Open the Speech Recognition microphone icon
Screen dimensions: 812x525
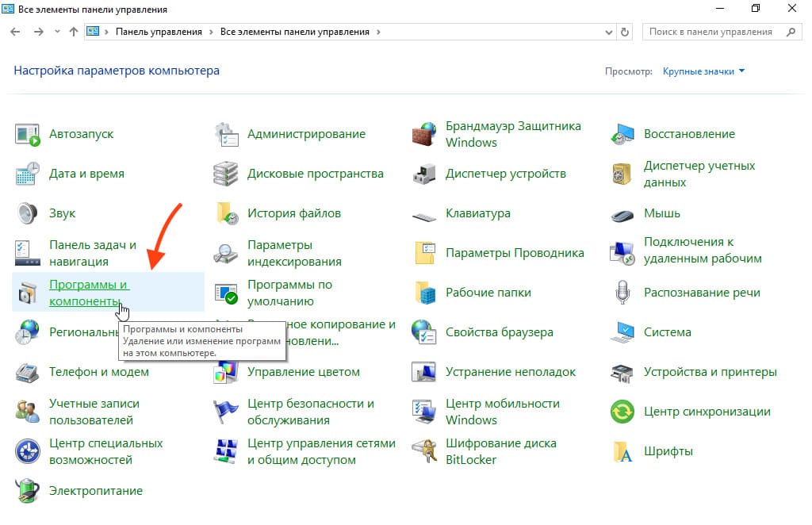[x=622, y=293]
